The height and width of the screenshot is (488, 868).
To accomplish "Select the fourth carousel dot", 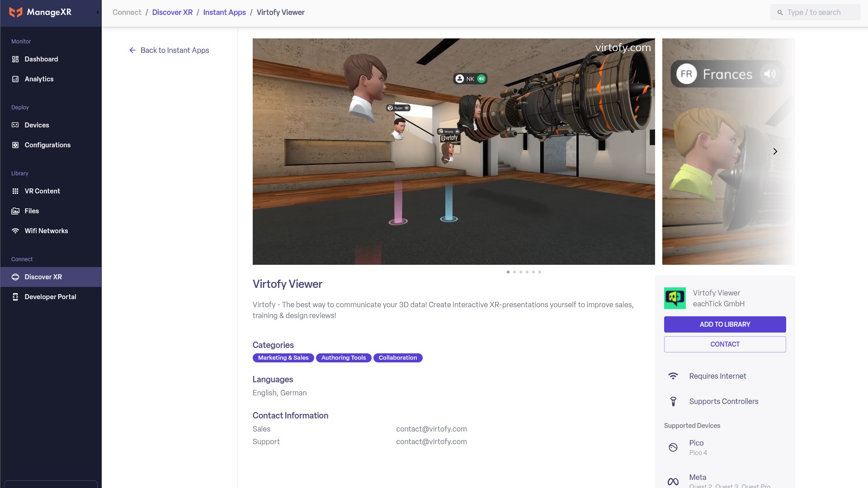I will (527, 272).
